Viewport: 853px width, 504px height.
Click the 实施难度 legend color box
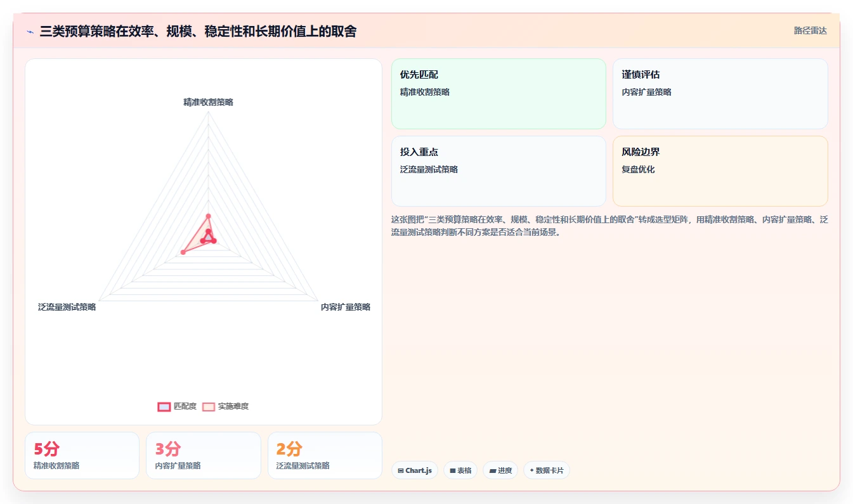tap(209, 407)
